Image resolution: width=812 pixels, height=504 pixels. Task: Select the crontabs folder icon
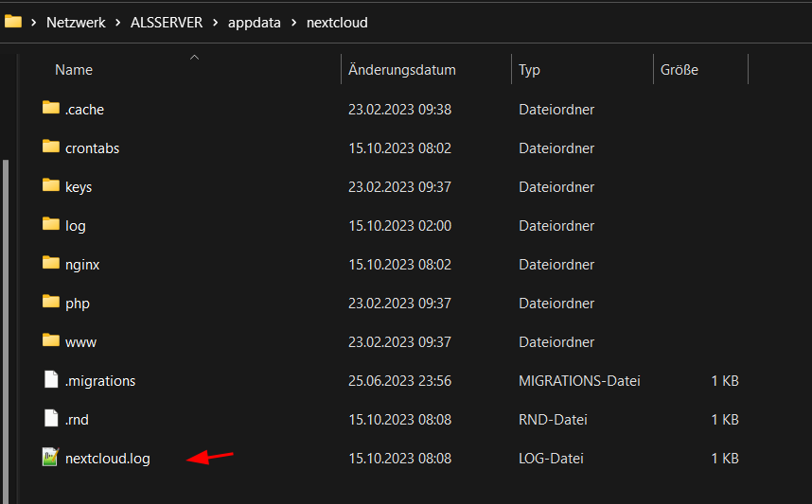[51, 147]
